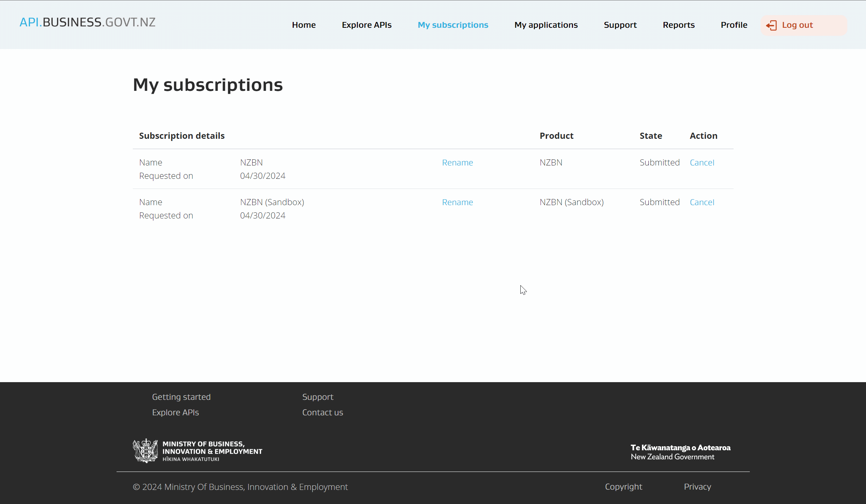Viewport: 866px width, 504px height.
Task: Go to the Home nav item
Action: pos(304,25)
